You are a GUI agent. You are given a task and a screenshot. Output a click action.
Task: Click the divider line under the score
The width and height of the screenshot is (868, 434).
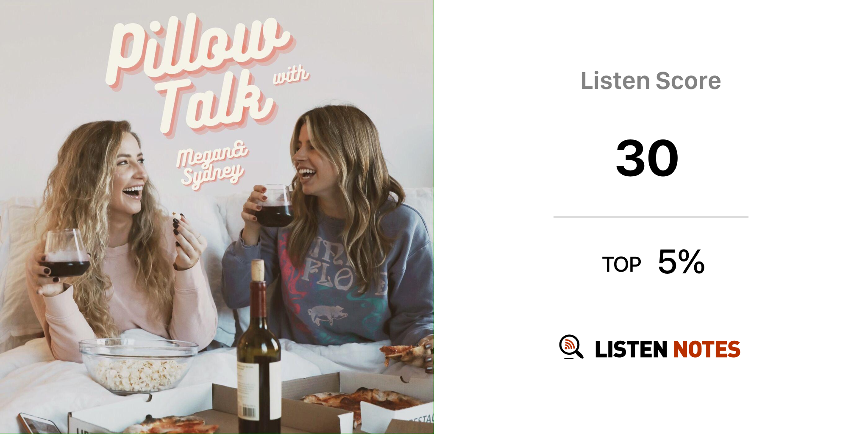[x=651, y=217]
